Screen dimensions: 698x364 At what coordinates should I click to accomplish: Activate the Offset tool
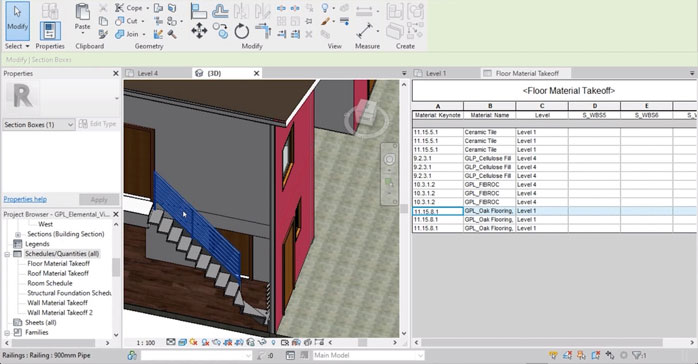pos(220,11)
